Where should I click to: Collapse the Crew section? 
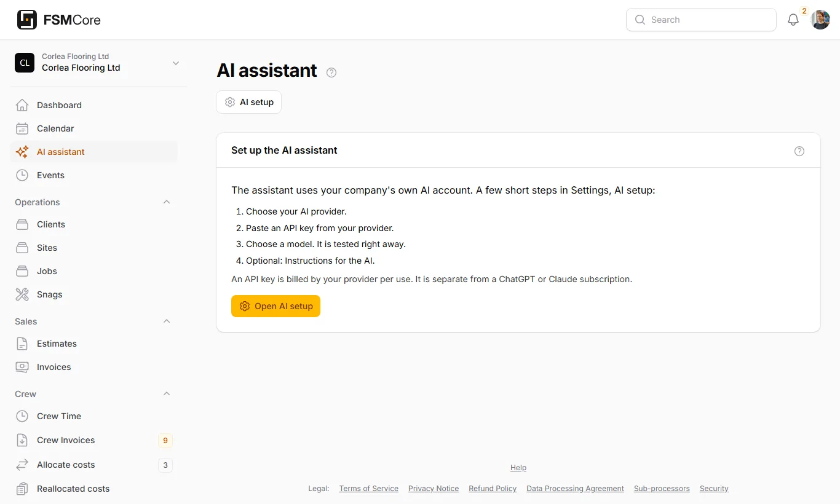pos(167,394)
